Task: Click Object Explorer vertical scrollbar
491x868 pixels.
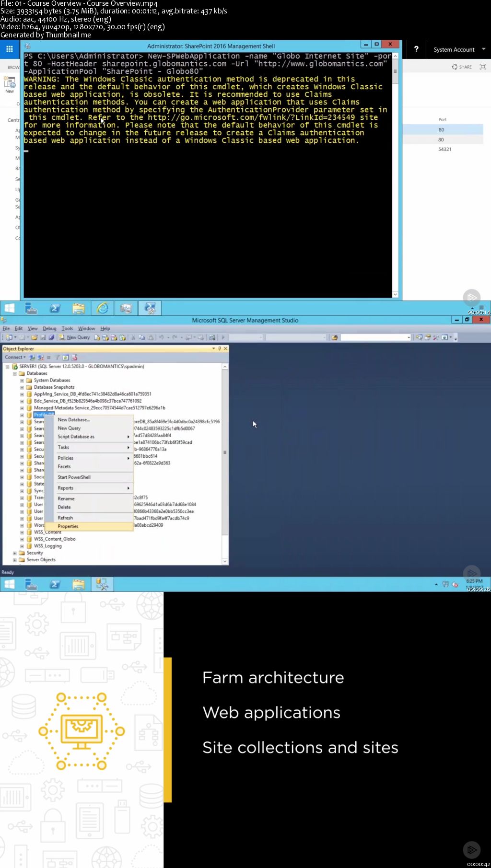Action: point(225,463)
